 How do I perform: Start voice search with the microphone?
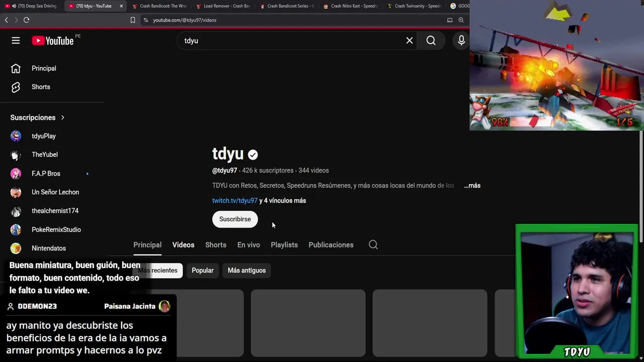click(461, 41)
